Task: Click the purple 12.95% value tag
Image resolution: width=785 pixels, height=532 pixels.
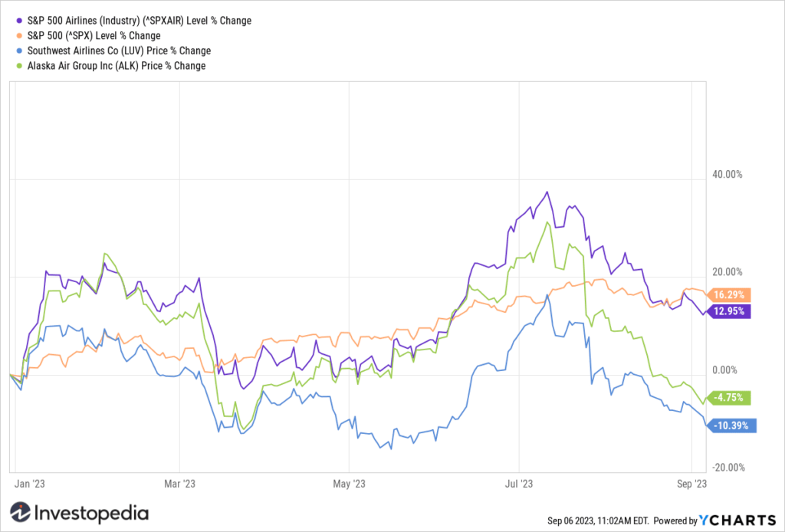Action: pyautogui.click(x=728, y=311)
